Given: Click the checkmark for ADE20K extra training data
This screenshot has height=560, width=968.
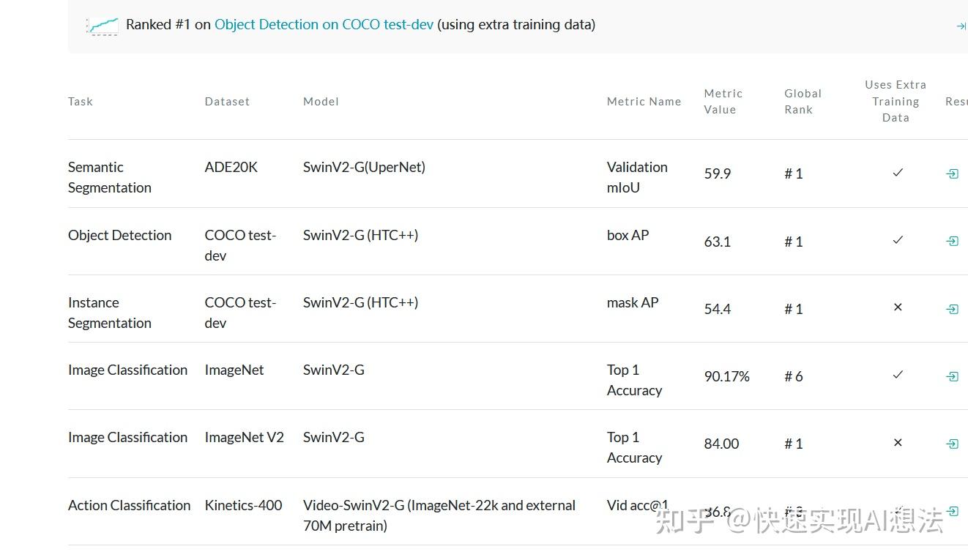Looking at the screenshot, I should pyautogui.click(x=897, y=173).
